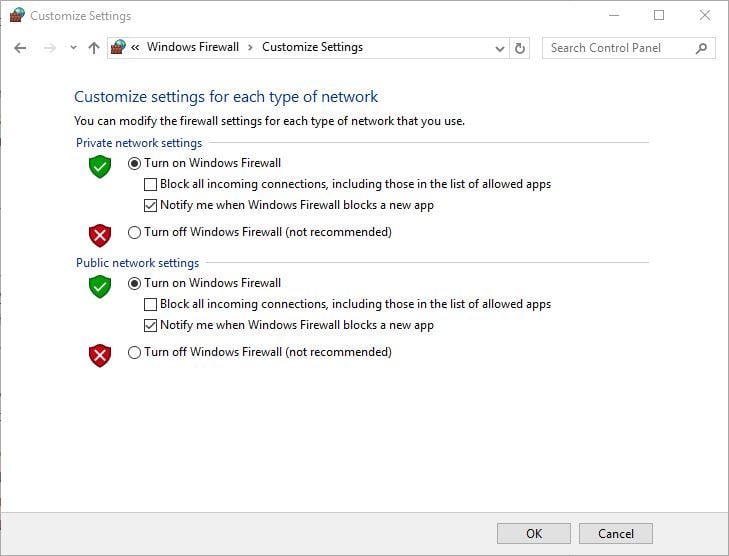Enable Block all incoming connections for Private network
Screen dimensions: 729x556
click(151, 184)
